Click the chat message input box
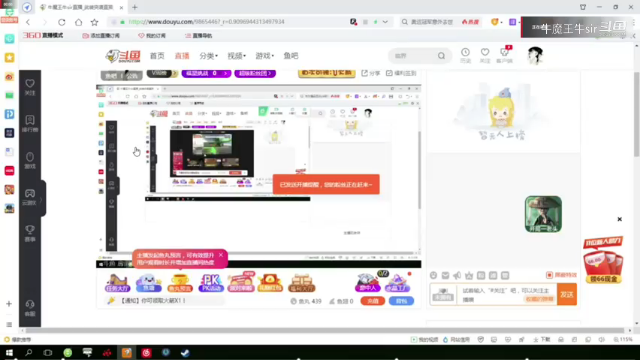Viewport: 640px width, 360px height. (x=508, y=294)
